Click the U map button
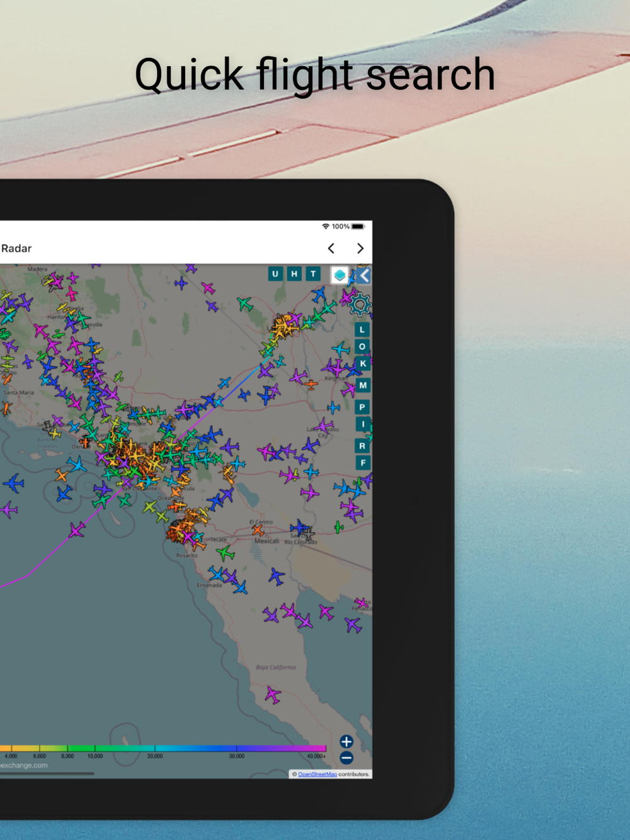 pyautogui.click(x=275, y=274)
